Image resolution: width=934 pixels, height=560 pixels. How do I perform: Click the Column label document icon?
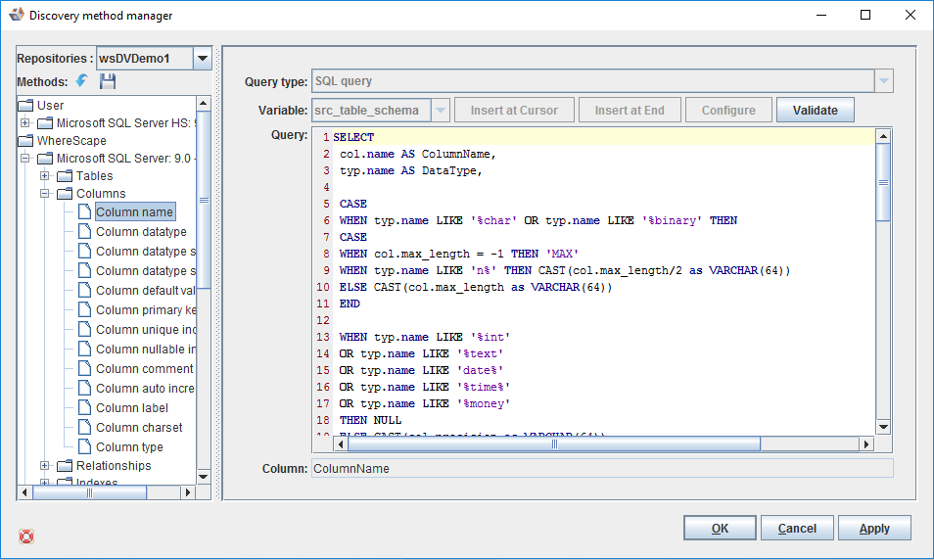tap(84, 408)
